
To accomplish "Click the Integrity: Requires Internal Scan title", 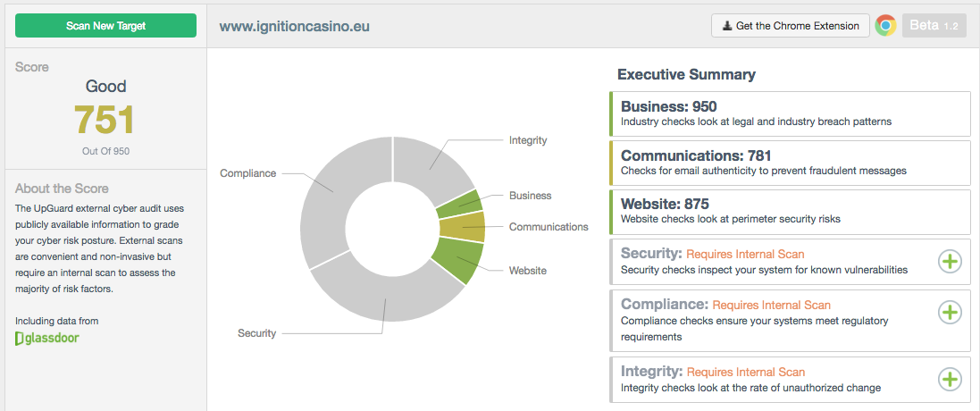I will tap(713, 372).
